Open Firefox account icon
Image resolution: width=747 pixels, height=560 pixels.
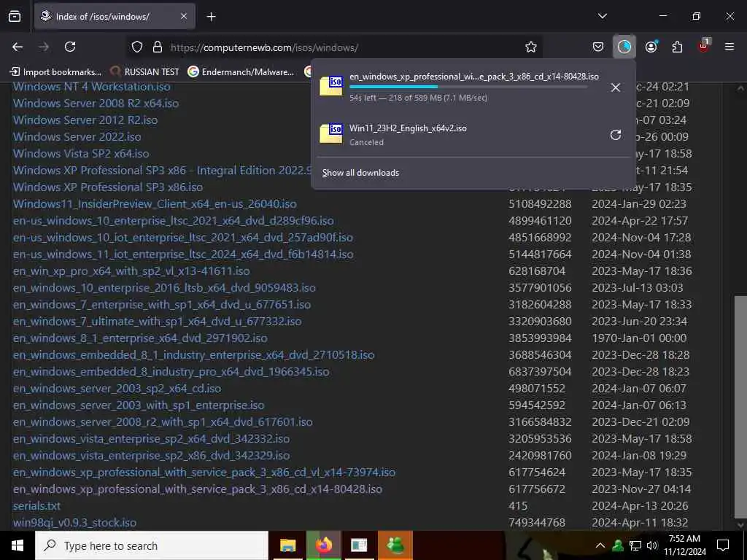click(x=651, y=47)
